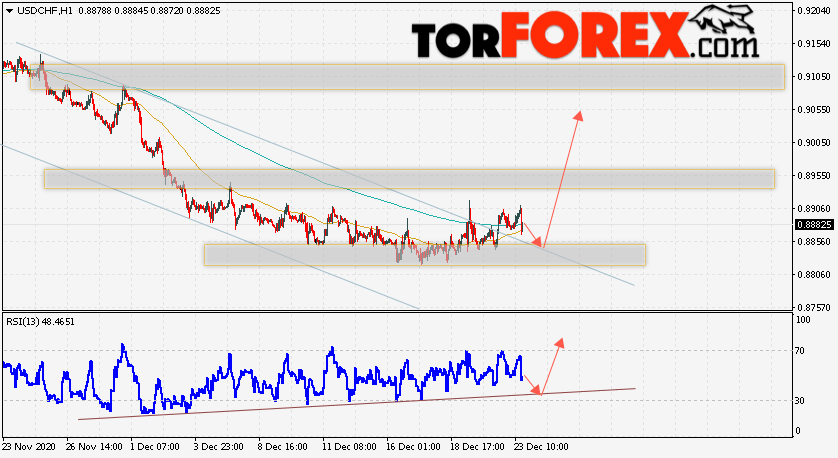Viewport: 838px width, 458px height.
Task: Click the 0.91540 price axis value
Action: coord(814,44)
